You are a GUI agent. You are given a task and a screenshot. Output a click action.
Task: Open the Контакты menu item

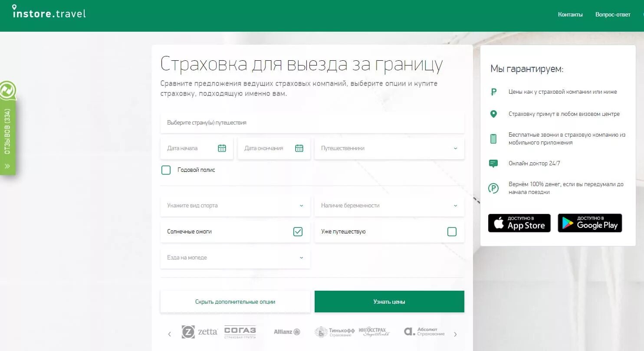tap(570, 14)
